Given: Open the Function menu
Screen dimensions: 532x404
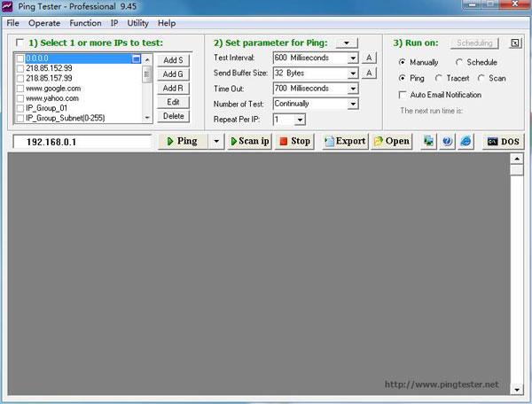Looking at the screenshot, I should (85, 23).
